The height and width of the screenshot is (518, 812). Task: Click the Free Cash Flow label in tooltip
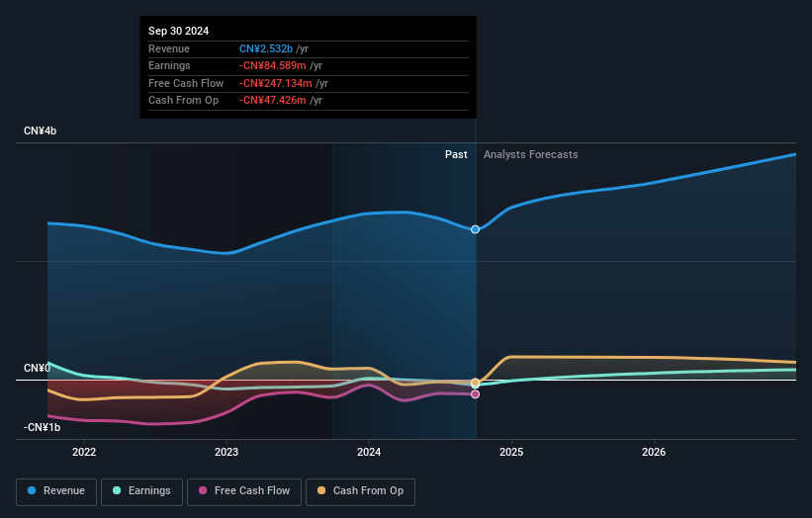pyautogui.click(x=186, y=83)
